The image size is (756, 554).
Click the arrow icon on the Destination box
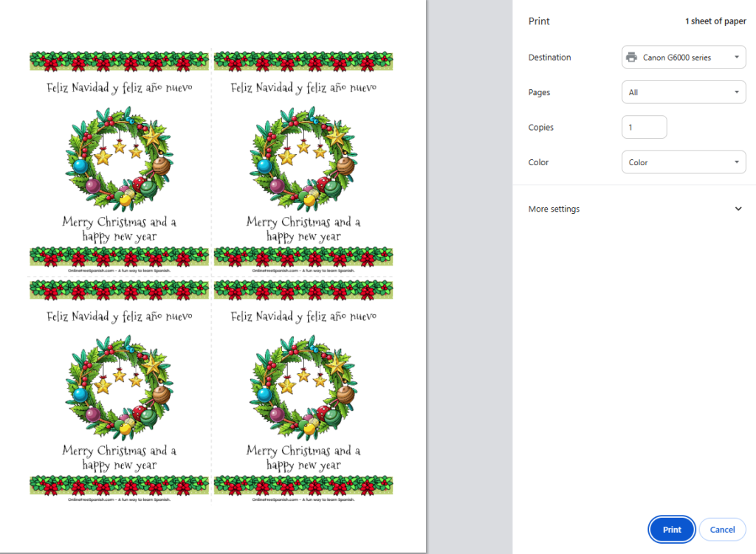pos(736,58)
